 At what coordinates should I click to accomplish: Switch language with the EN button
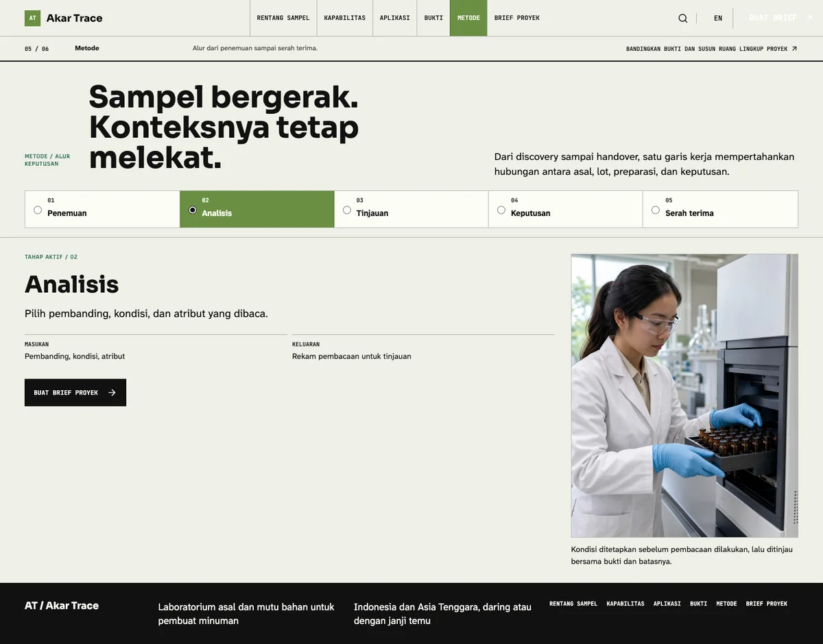tap(718, 19)
